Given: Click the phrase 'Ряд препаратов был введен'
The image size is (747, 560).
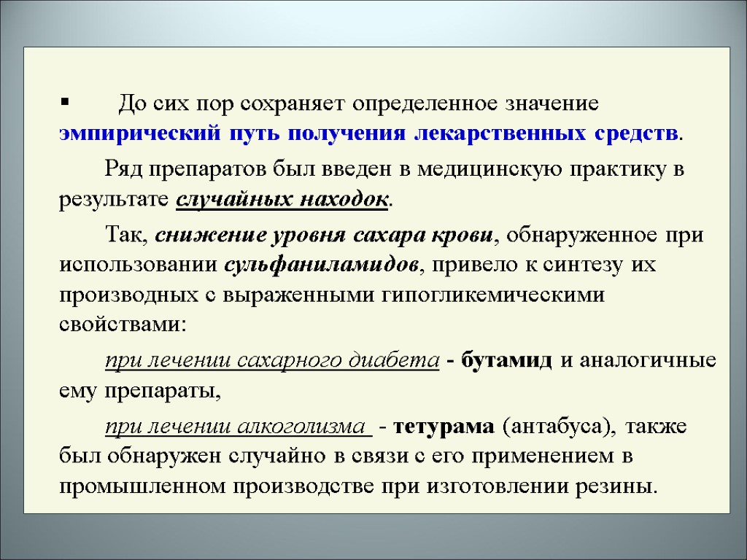Looking at the screenshot, I should click(249, 169).
